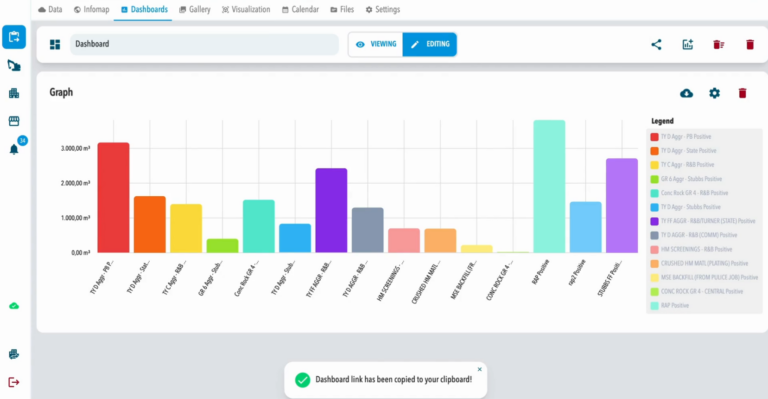Image resolution: width=768 pixels, height=399 pixels.
Task: Open notifications bell in sidebar
Action: point(14,149)
